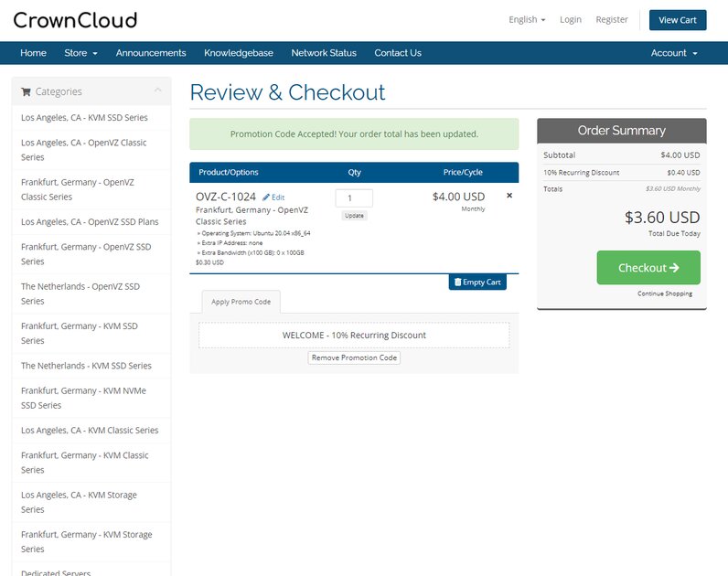The height and width of the screenshot is (576, 728).
Task: Click the CrownCloud logo
Action: [x=75, y=20]
